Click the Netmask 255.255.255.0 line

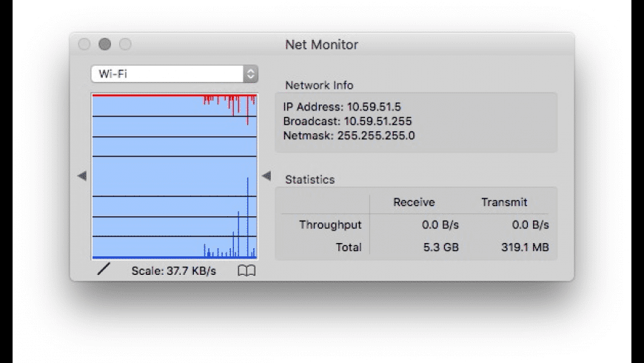tap(349, 136)
